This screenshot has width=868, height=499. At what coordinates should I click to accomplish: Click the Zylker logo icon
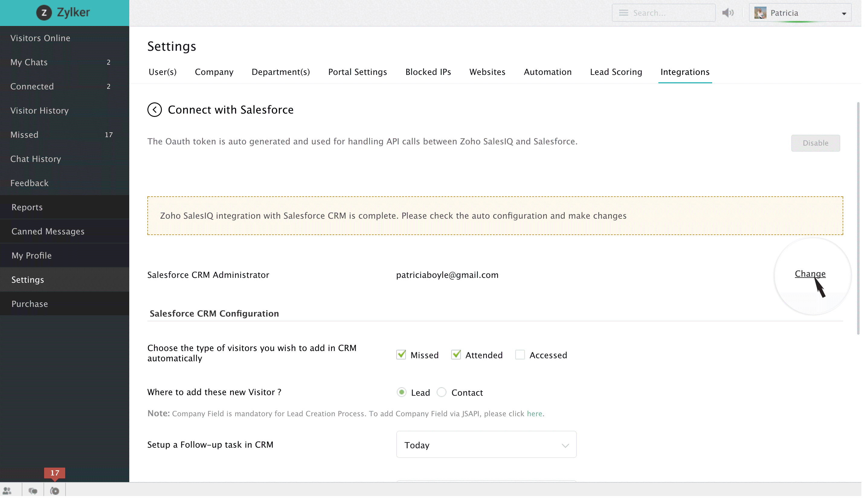pyautogui.click(x=44, y=13)
